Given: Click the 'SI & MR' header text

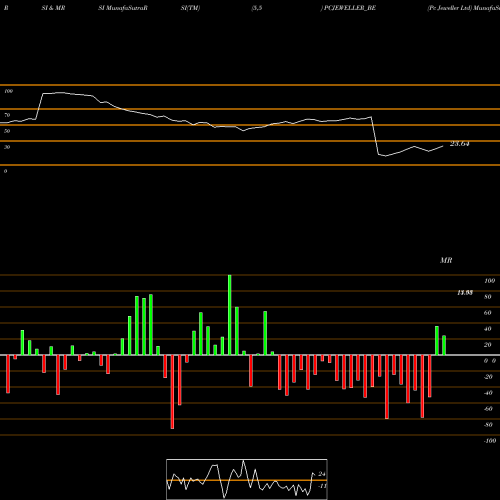Looking at the screenshot, I should [x=53, y=8].
